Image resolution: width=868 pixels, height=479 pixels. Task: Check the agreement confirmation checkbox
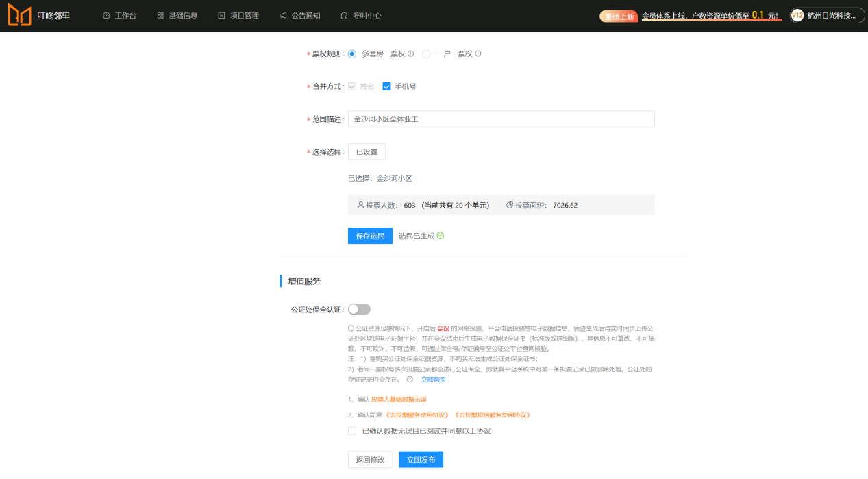click(x=352, y=431)
